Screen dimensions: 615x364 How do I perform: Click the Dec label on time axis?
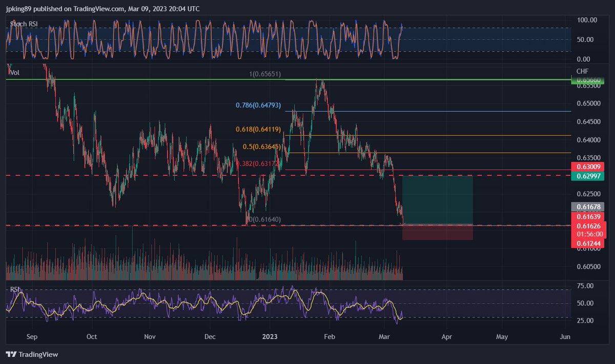click(210, 337)
